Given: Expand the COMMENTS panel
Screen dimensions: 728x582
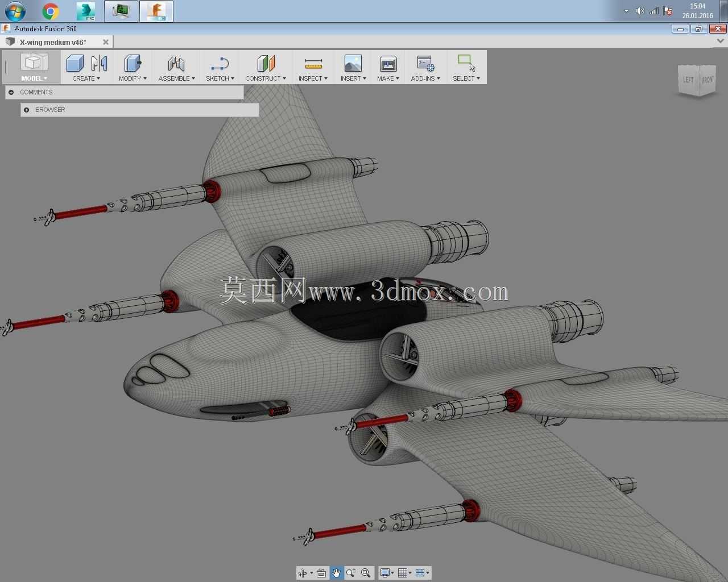Looking at the screenshot, I should 11,92.
